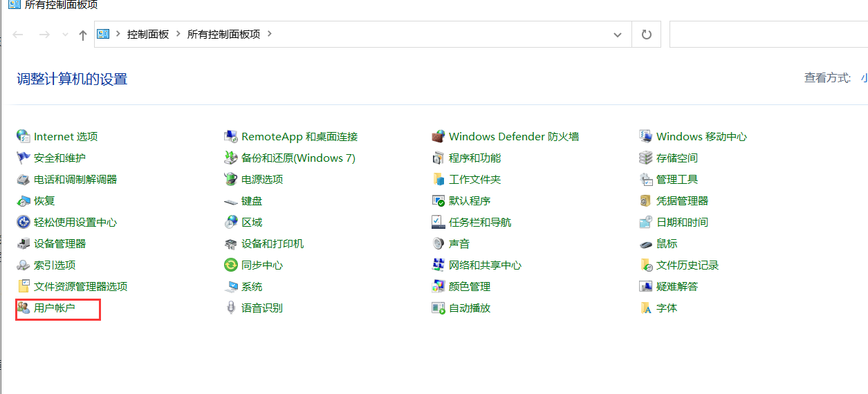Click the 程序和功能 icon
The height and width of the screenshot is (394, 868).
coord(438,158)
